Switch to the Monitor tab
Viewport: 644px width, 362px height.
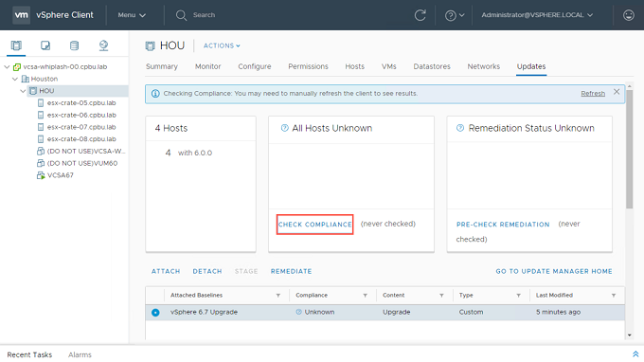click(x=207, y=66)
